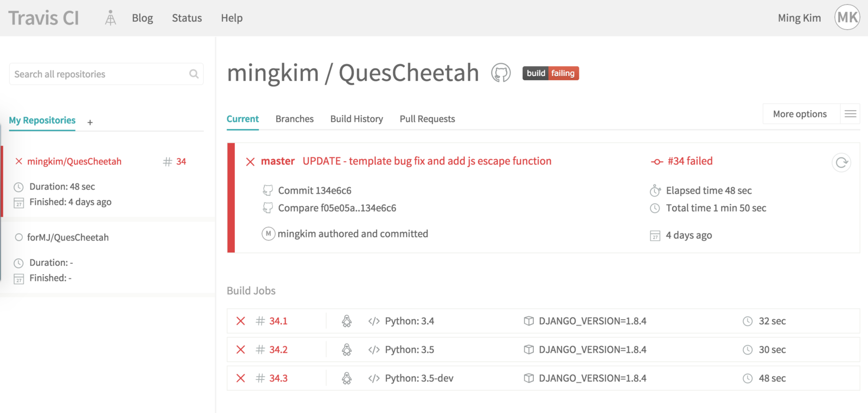Click the code brackets icon beside Python: 3.4

pyautogui.click(x=374, y=321)
